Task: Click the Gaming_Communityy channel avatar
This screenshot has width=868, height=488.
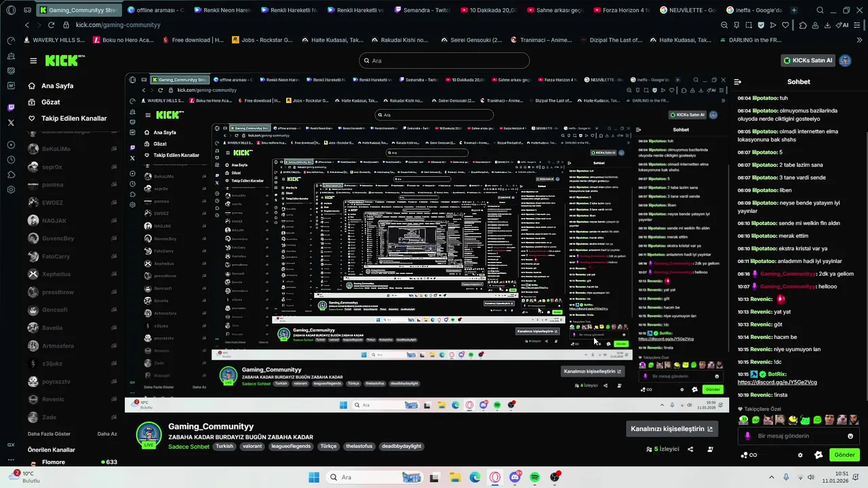Action: [x=149, y=435]
